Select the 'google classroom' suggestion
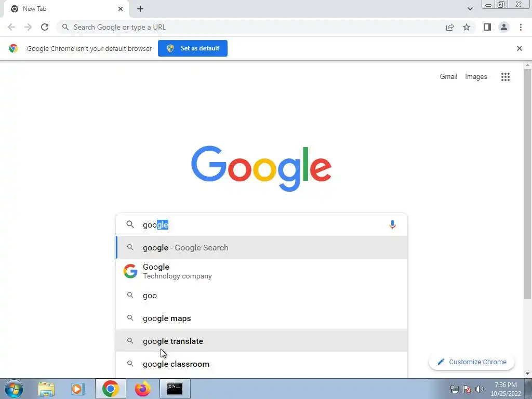The height and width of the screenshot is (399, 532). click(261, 364)
